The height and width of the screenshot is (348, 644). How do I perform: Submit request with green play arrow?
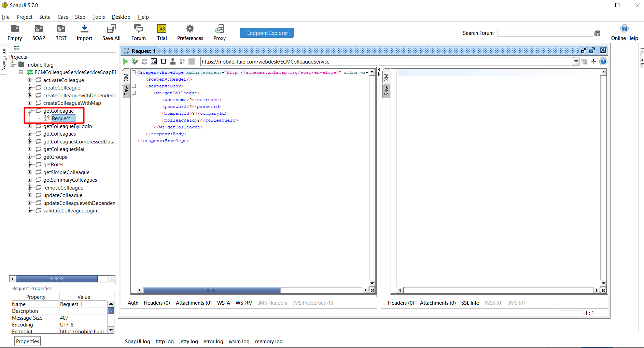tap(125, 61)
